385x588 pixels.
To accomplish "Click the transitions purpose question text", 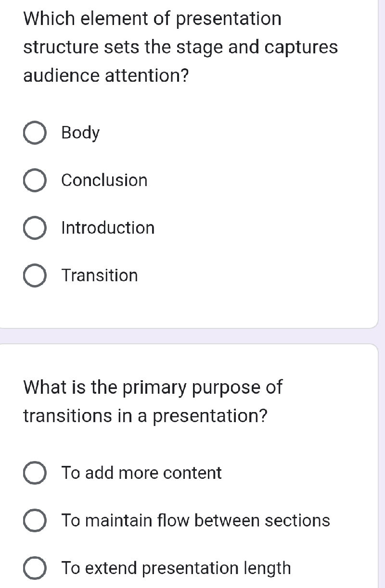I will click(x=153, y=402).
